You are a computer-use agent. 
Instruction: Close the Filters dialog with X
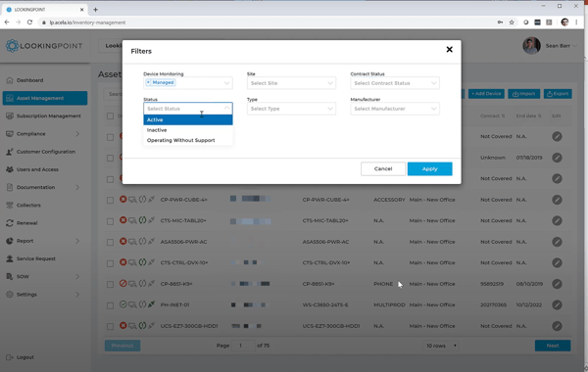pyautogui.click(x=449, y=50)
